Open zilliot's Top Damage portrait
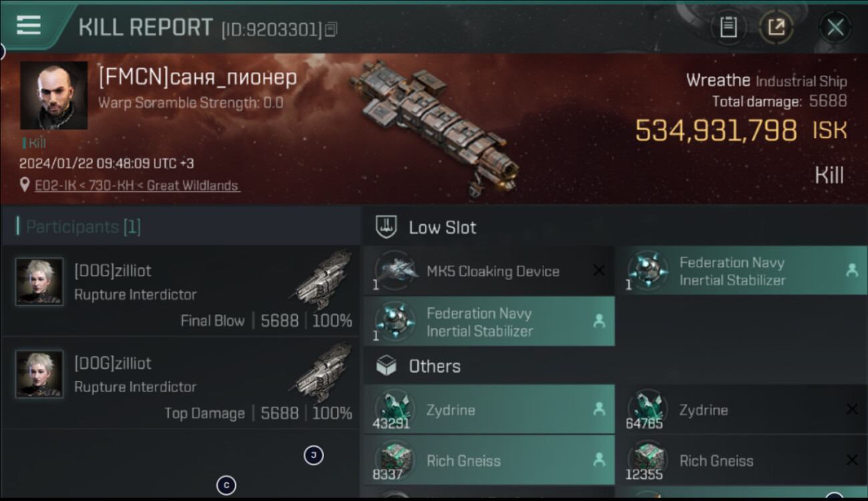The height and width of the screenshot is (501, 868). tap(39, 374)
